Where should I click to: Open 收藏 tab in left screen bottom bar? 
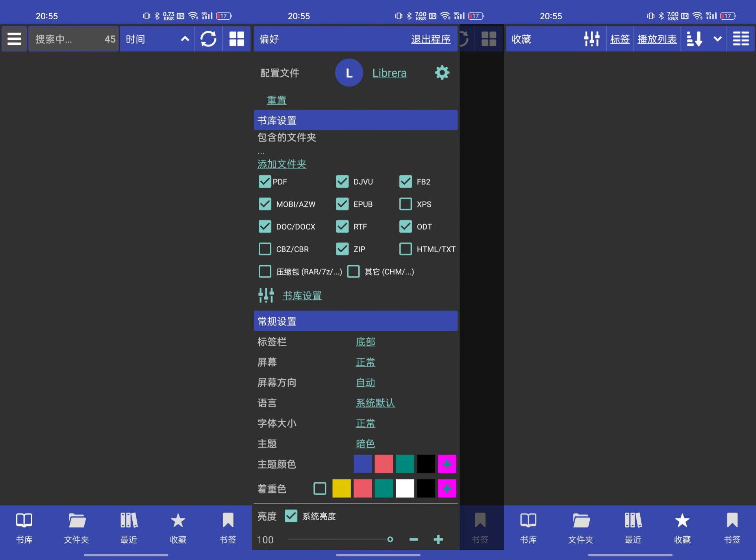point(178,528)
